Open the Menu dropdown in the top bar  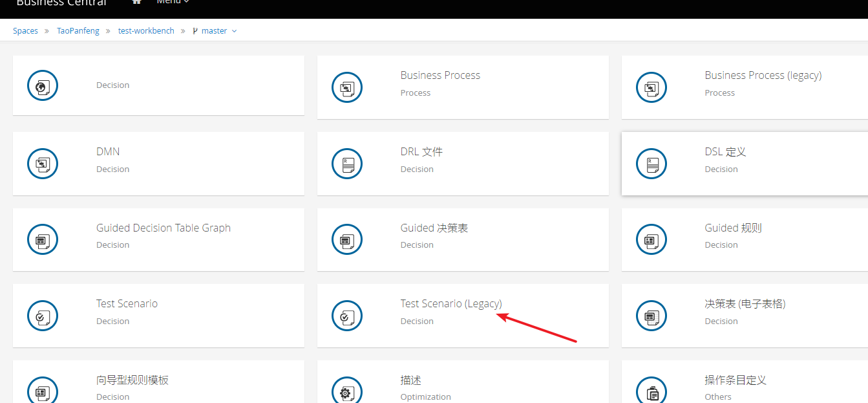[x=173, y=3]
